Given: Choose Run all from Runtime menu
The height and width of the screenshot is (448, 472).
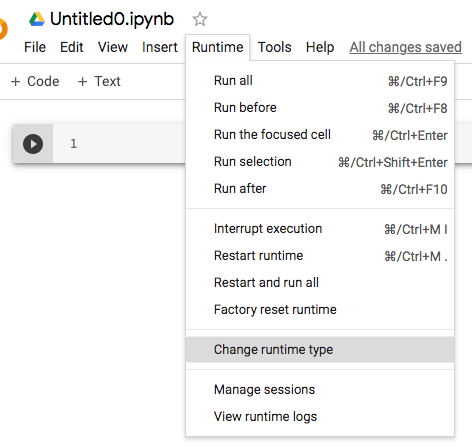Looking at the screenshot, I should 320,81.
